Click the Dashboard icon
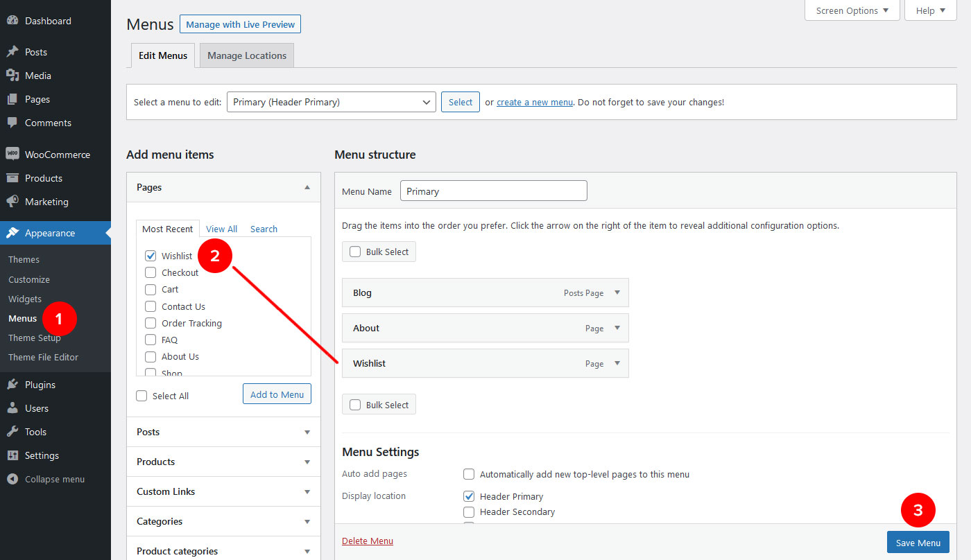Screen dimensions: 971x560 [x=14, y=20]
